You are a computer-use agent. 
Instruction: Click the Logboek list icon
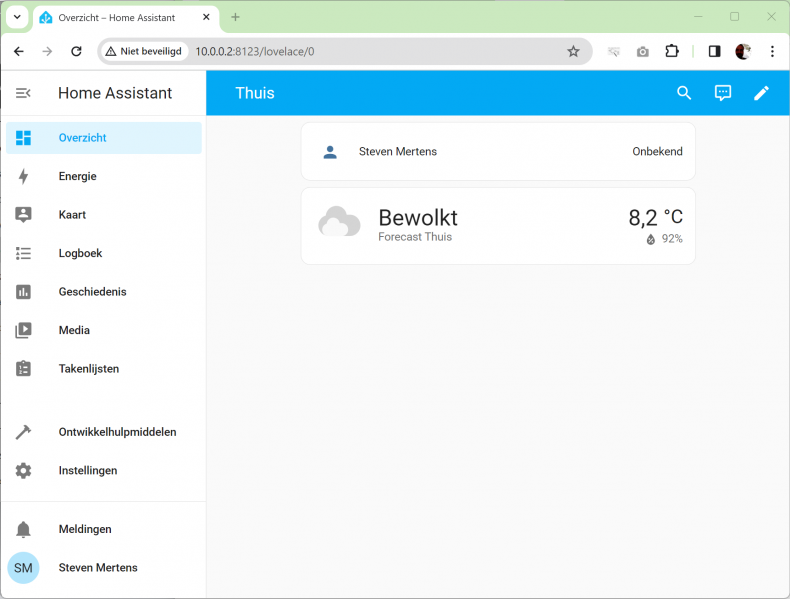(x=23, y=253)
